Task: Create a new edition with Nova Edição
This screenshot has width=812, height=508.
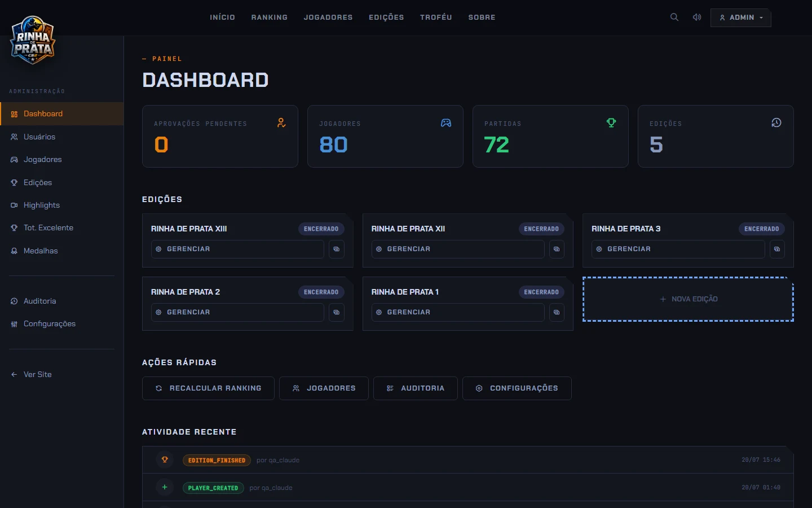Action: click(688, 299)
